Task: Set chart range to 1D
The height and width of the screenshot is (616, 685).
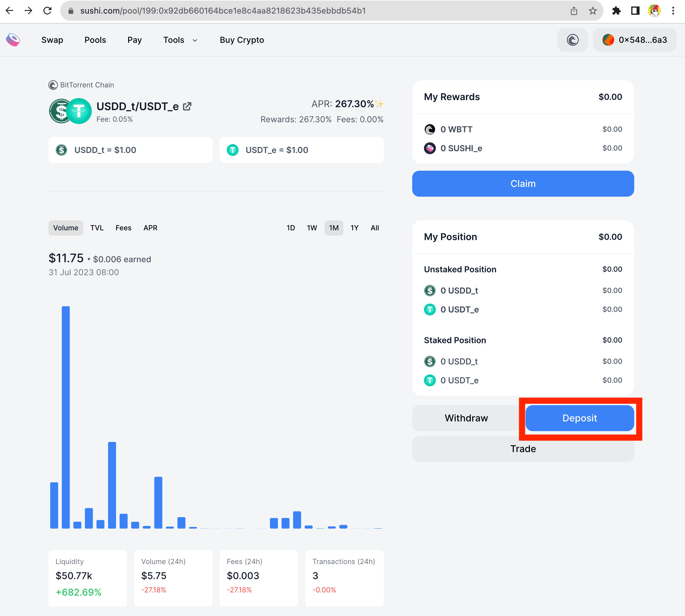Action: tap(291, 228)
